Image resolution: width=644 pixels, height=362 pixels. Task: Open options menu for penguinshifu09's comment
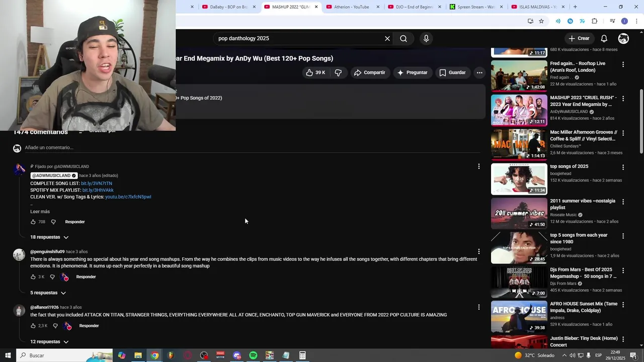[479, 251]
